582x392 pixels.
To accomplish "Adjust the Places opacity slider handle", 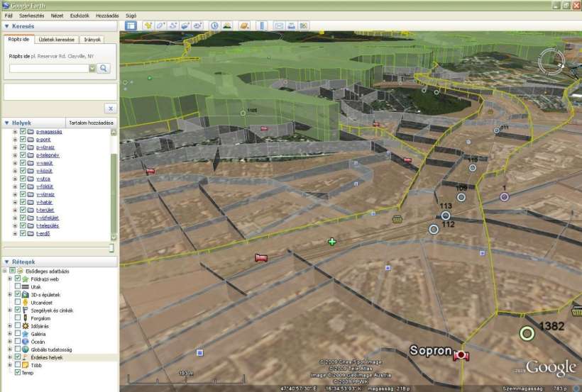I will pos(111,247).
